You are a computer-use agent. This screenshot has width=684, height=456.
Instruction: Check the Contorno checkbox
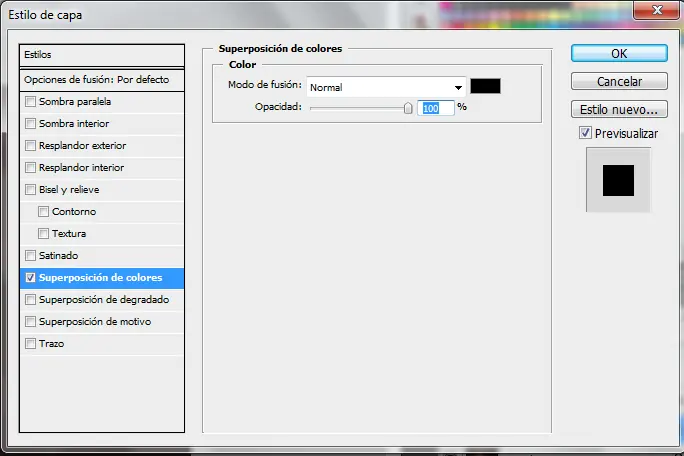coord(43,212)
